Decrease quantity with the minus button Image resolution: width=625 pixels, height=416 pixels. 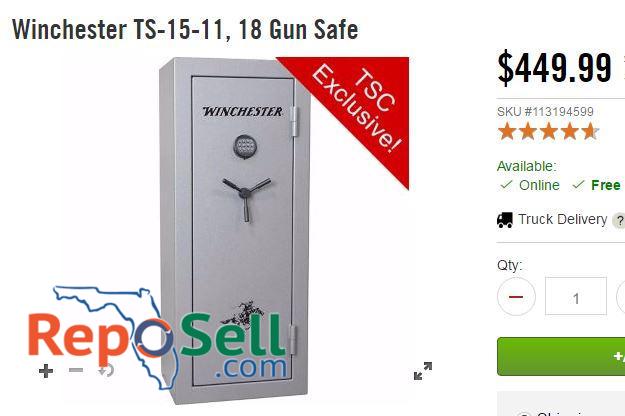pos(516,297)
